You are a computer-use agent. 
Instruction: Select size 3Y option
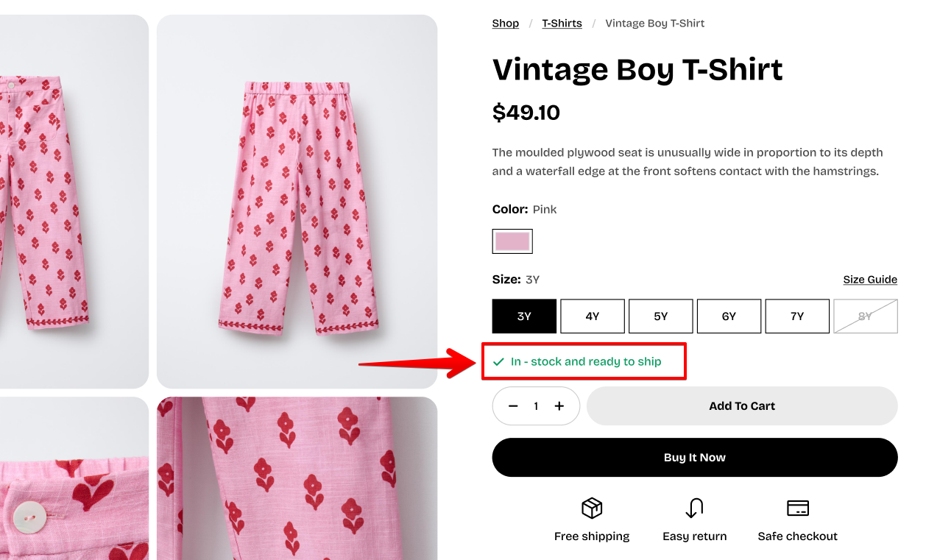[x=524, y=316]
